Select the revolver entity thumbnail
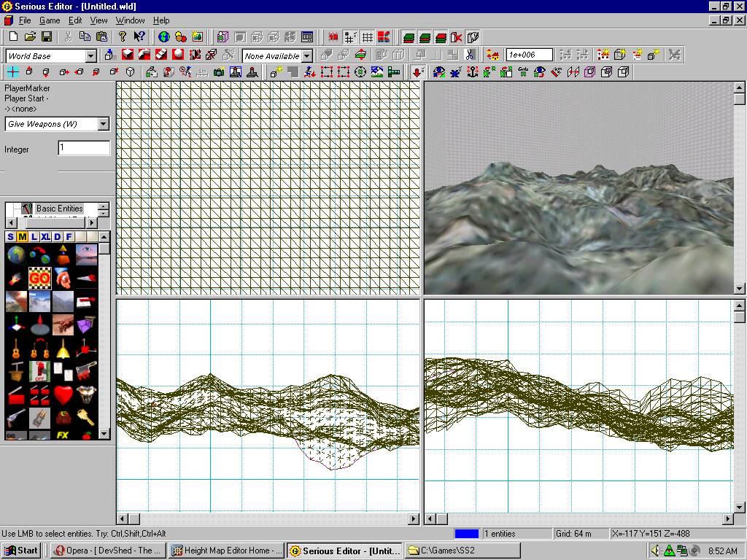747x560 pixels. point(16,418)
